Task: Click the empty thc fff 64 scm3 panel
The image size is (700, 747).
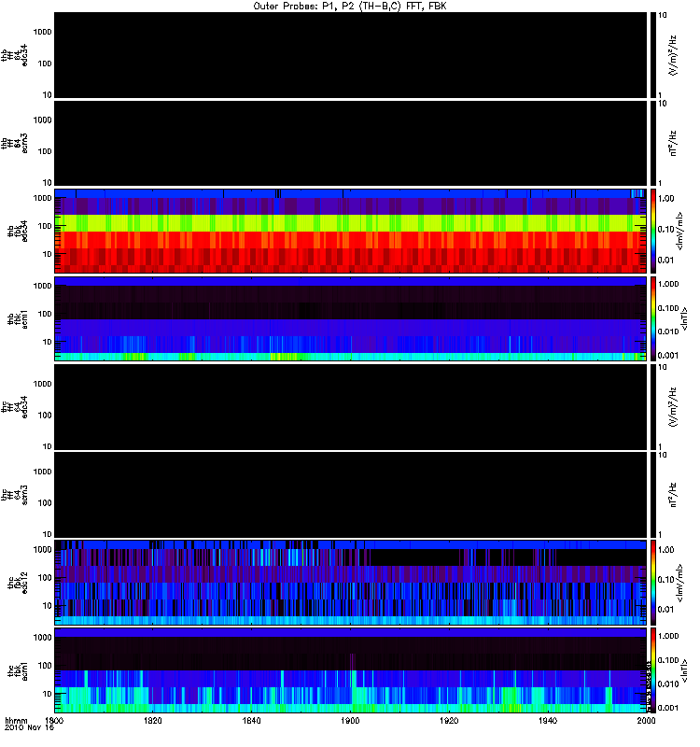Action: click(351, 495)
